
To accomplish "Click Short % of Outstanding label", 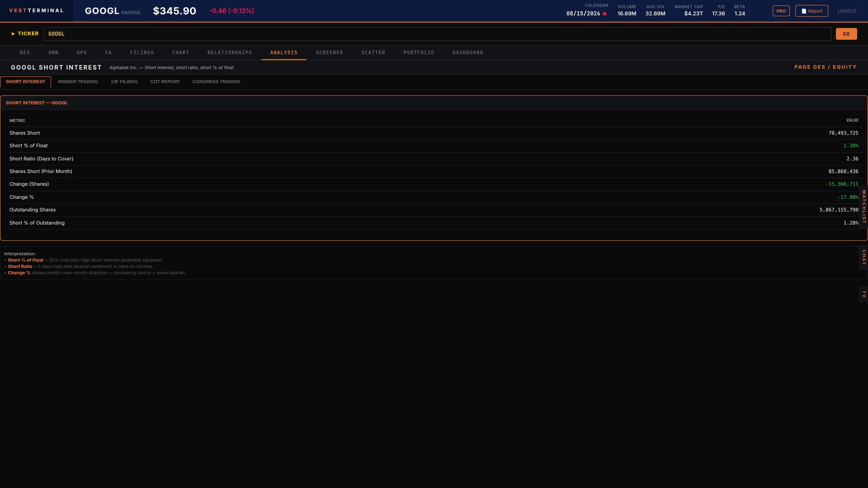I will [x=37, y=223].
